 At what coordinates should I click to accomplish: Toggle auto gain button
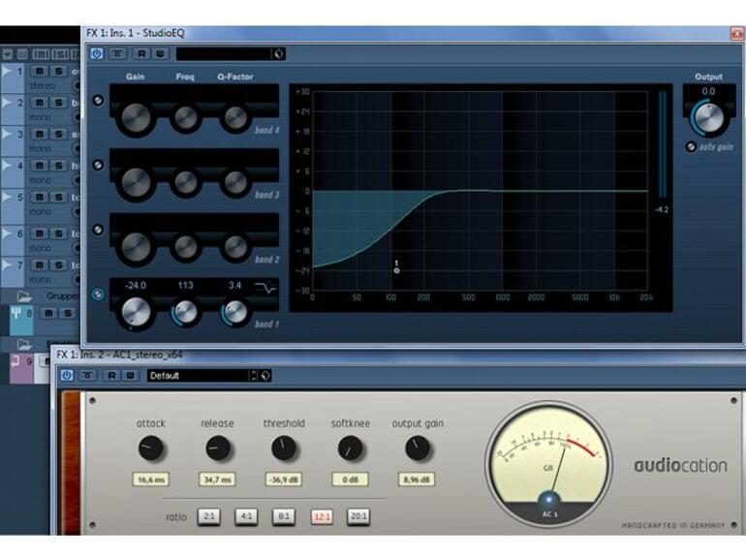click(691, 147)
